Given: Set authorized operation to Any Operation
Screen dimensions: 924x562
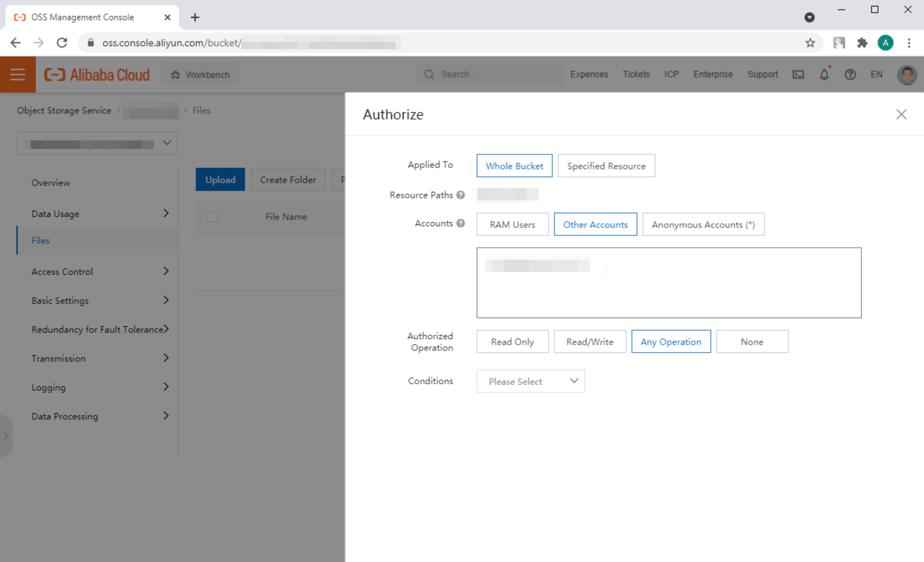Looking at the screenshot, I should [x=671, y=341].
